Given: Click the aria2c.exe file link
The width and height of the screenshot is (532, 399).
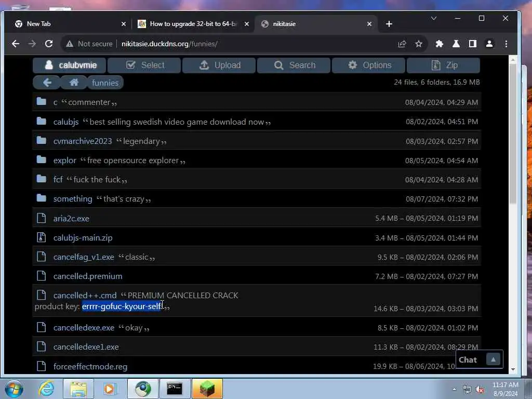Looking at the screenshot, I should pos(71,219).
